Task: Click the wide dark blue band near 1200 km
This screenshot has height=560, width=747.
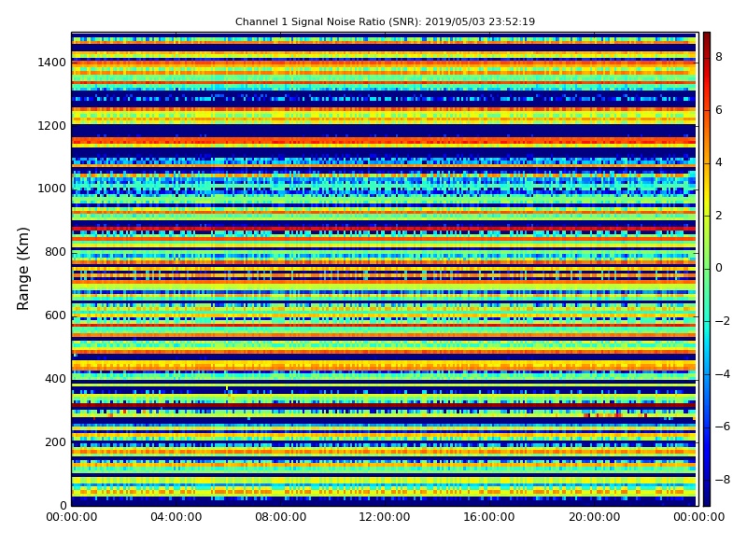Action: 384,131
